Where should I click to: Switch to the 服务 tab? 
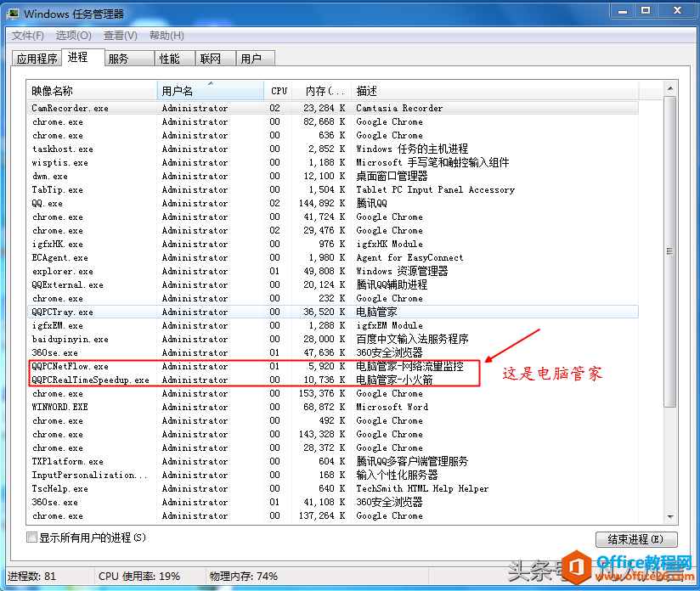coord(129,59)
